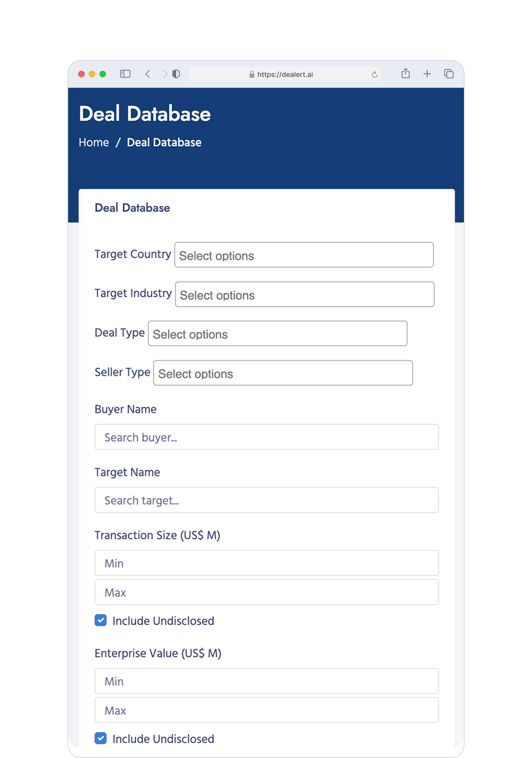532x758 pixels.
Task: Click the Enterprise Value Max field
Action: pyautogui.click(x=267, y=710)
